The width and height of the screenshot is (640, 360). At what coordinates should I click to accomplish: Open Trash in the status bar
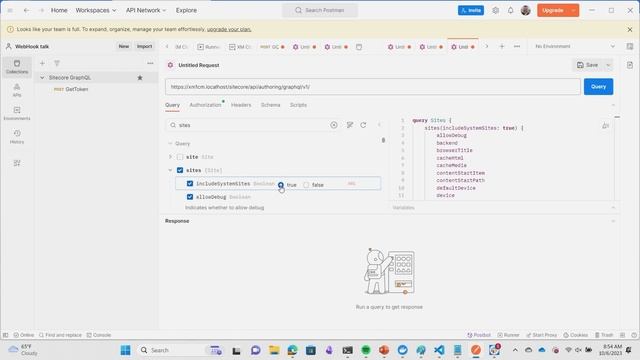(x=604, y=335)
